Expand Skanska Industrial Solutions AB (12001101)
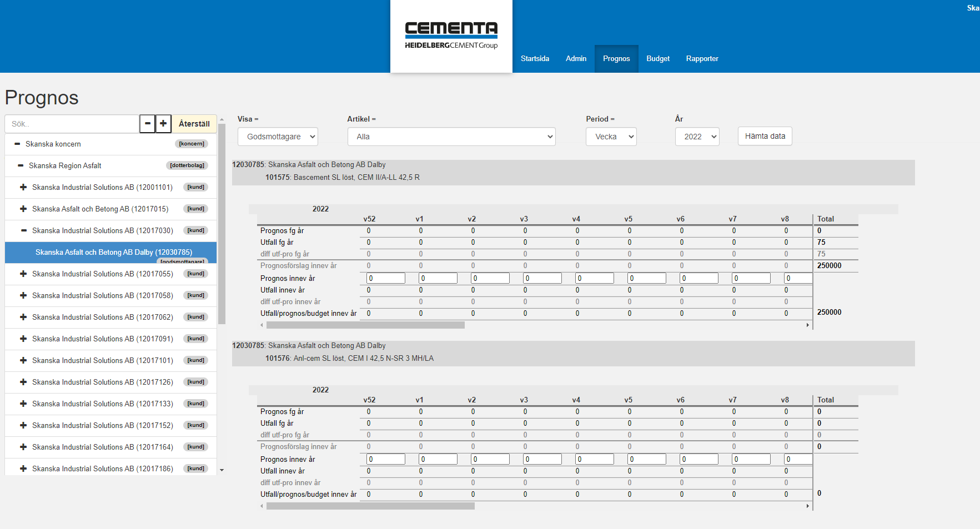Viewport: 980px width, 529px height. 23,187
